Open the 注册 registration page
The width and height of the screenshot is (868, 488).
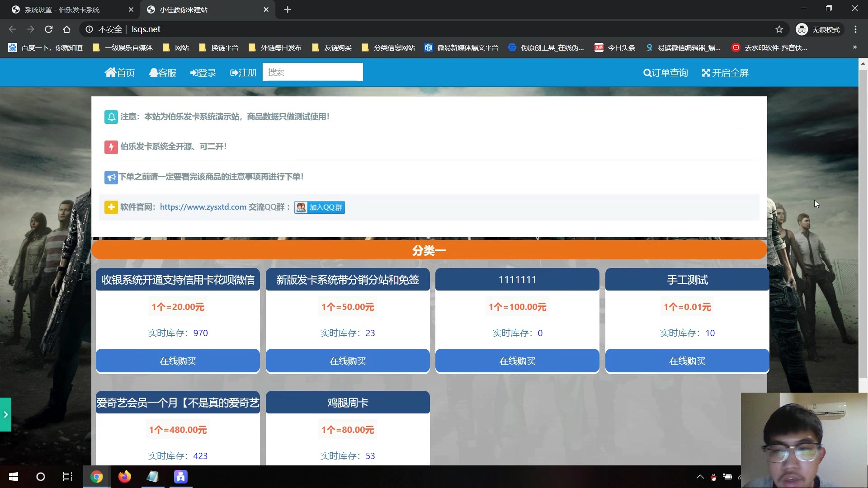[243, 73]
